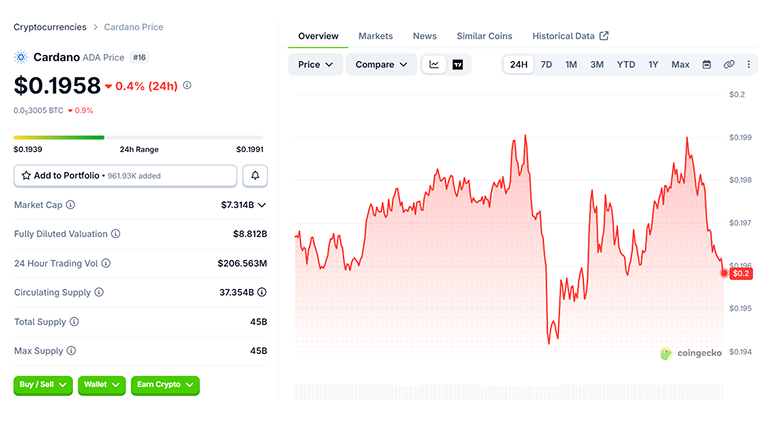Image resolution: width=768 pixels, height=432 pixels.
Task: Expand Market Cap value chevron
Action: point(262,205)
